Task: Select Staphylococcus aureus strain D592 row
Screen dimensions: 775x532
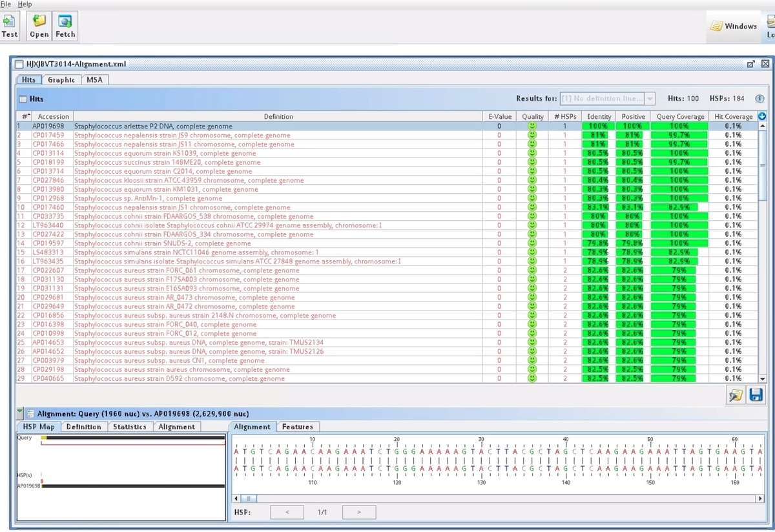Action: [x=386, y=378]
